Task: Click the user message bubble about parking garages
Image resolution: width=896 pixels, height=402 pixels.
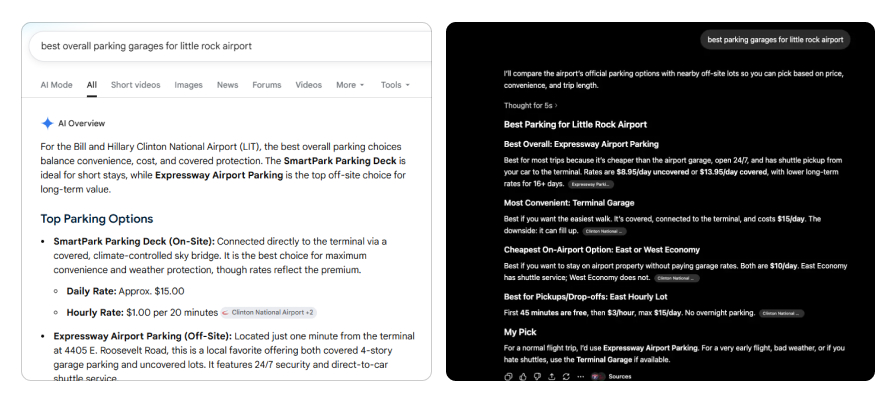Action: click(775, 40)
